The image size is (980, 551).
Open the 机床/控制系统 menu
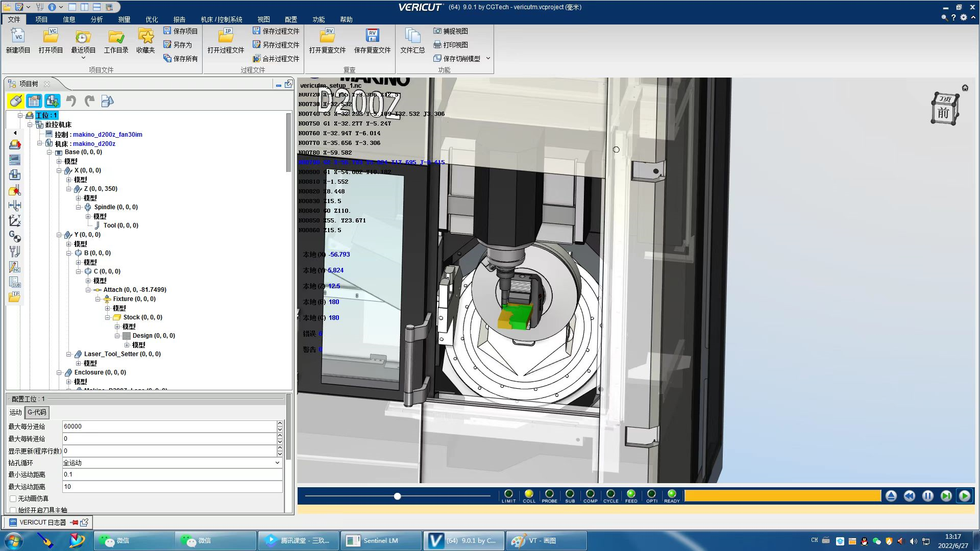(221, 19)
